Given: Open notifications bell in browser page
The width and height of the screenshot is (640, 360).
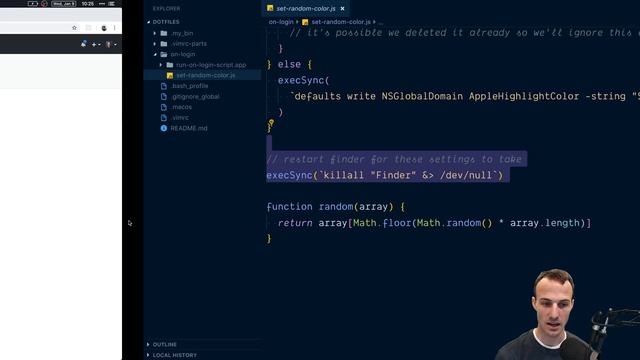Looking at the screenshot, I should 84,44.
